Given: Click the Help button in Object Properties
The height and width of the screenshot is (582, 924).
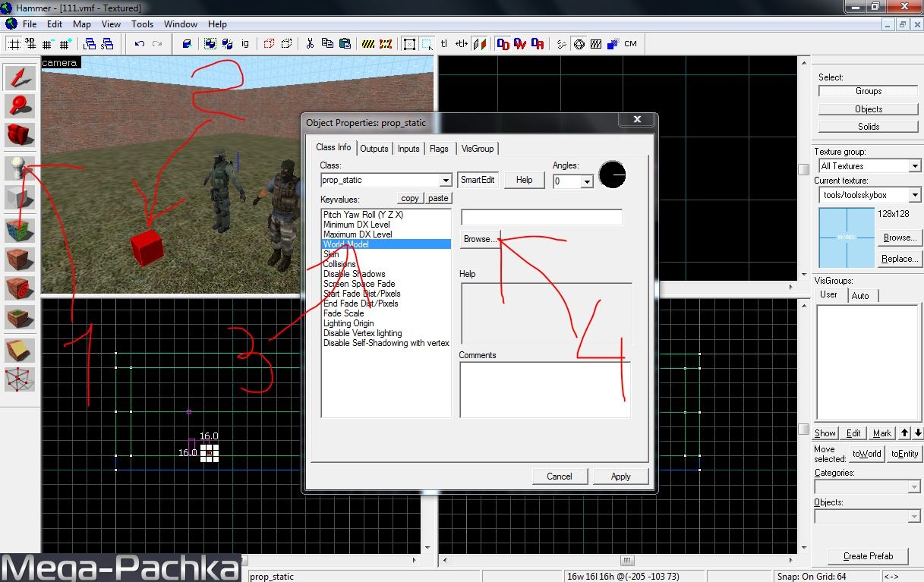Looking at the screenshot, I should pos(524,180).
